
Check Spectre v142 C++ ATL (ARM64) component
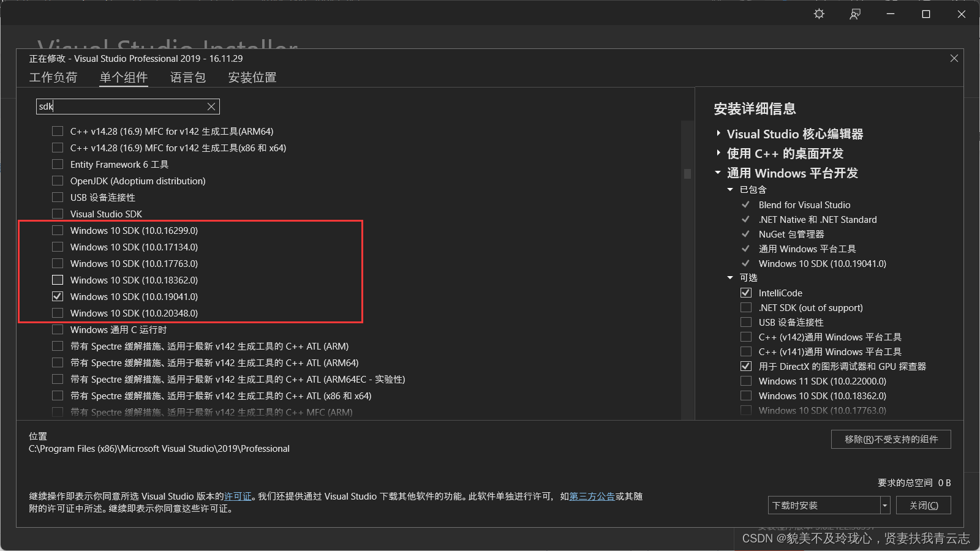click(x=58, y=362)
